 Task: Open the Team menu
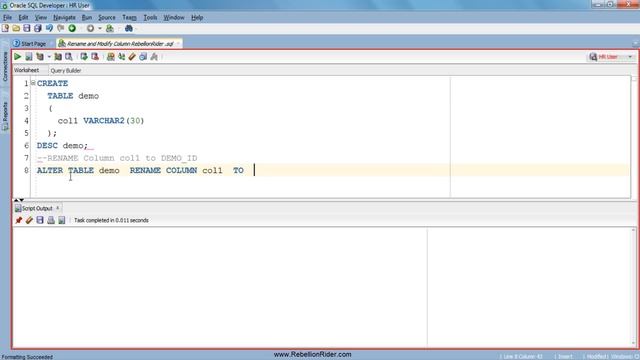129,18
